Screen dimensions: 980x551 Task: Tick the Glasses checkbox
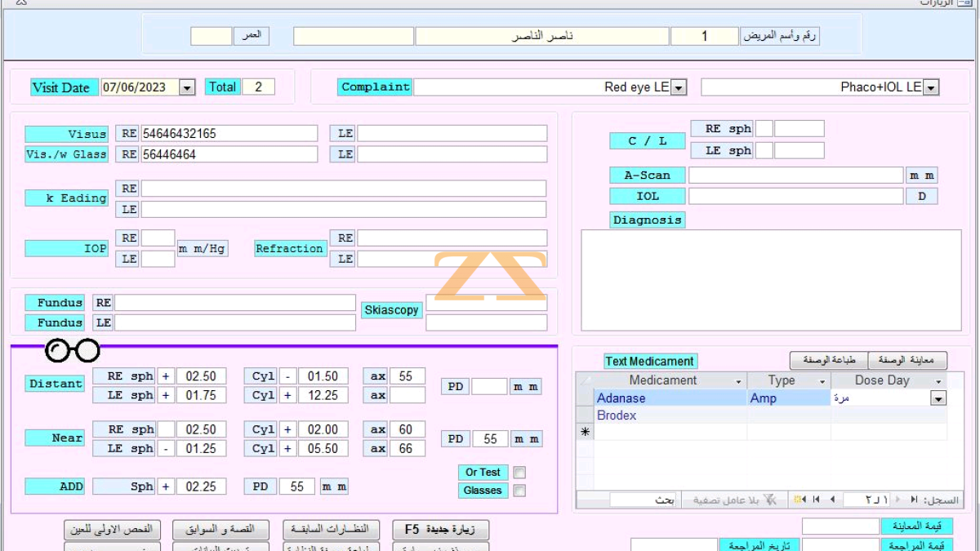click(519, 491)
